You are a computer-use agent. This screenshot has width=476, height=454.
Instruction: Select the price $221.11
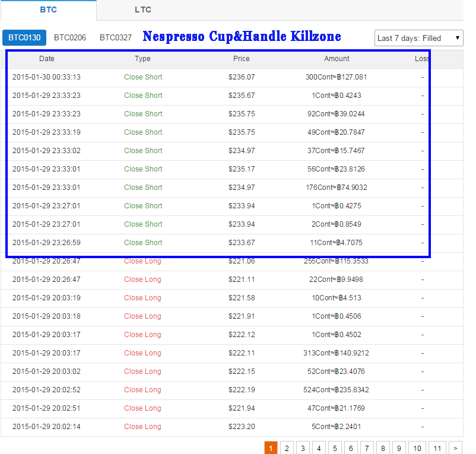(x=242, y=280)
